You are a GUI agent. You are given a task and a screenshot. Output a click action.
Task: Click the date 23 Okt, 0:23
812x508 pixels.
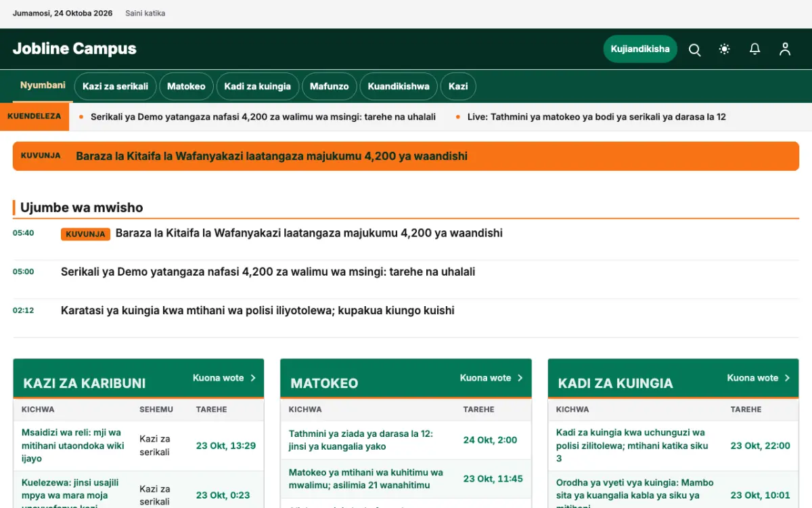coord(223,495)
